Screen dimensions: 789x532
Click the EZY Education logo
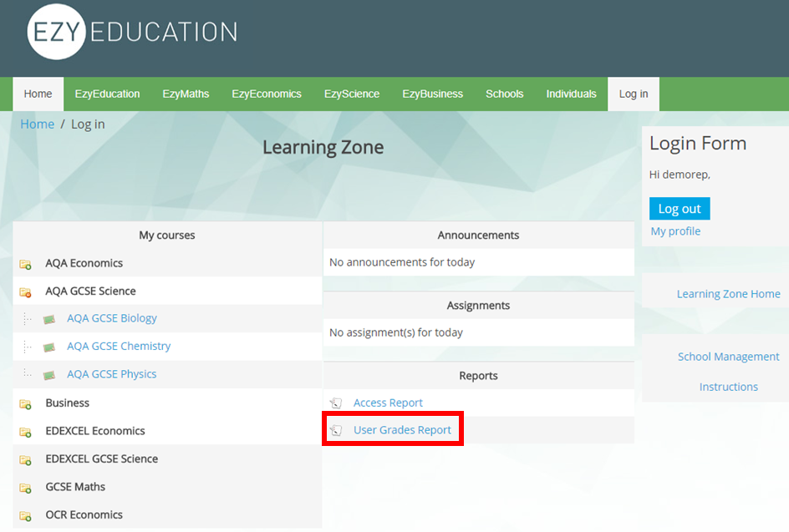point(132,32)
